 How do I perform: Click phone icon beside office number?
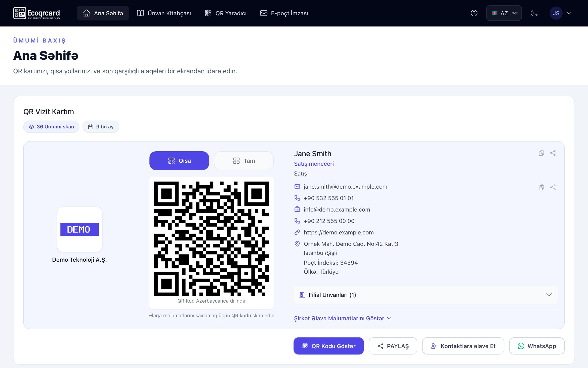[297, 221]
